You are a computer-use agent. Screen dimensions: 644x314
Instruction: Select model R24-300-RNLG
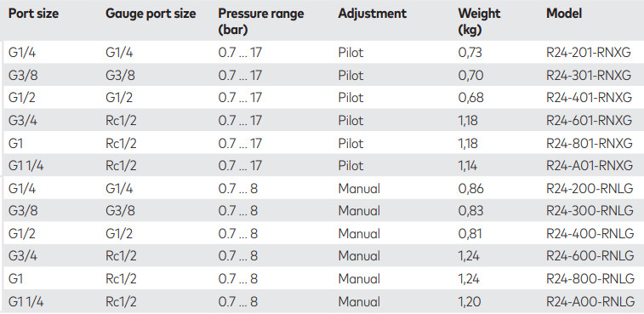590,211
